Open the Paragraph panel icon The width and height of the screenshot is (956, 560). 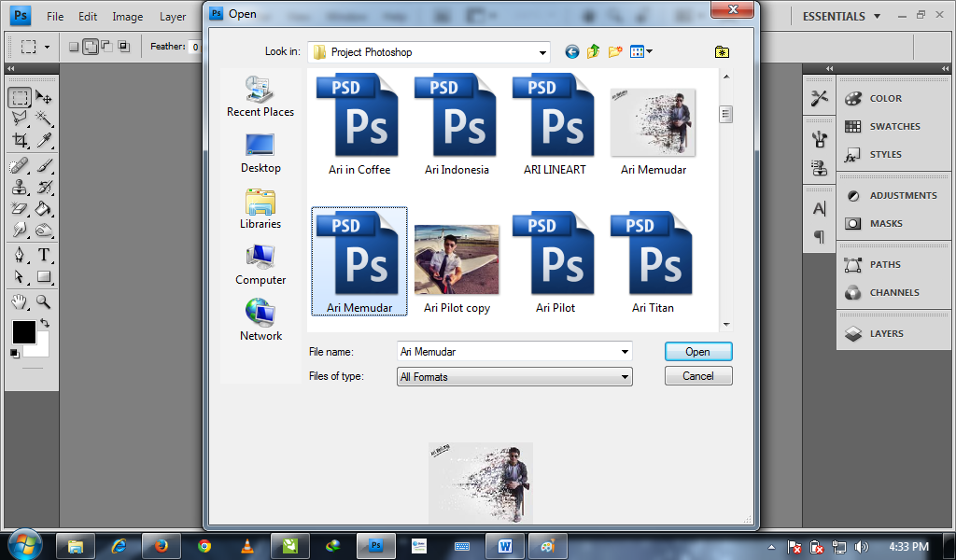tap(820, 236)
